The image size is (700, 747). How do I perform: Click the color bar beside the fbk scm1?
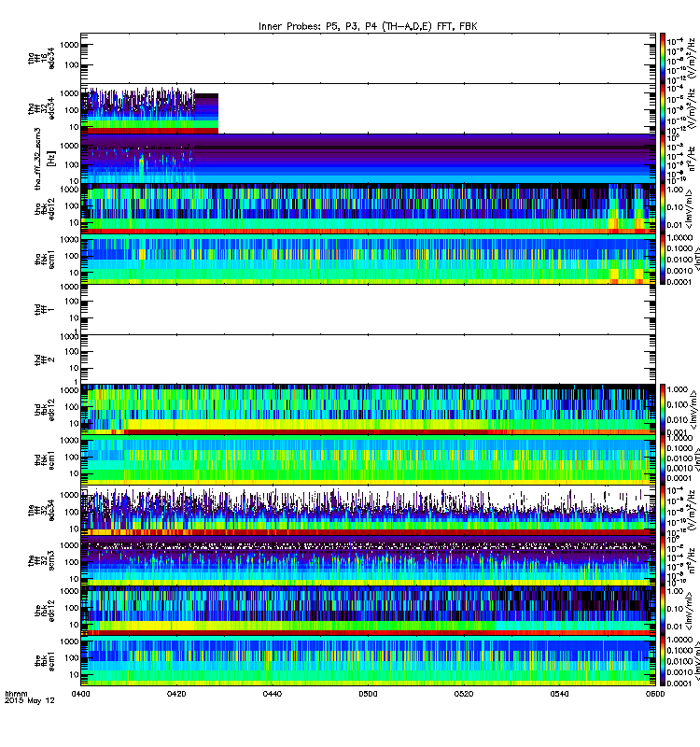pos(663,661)
